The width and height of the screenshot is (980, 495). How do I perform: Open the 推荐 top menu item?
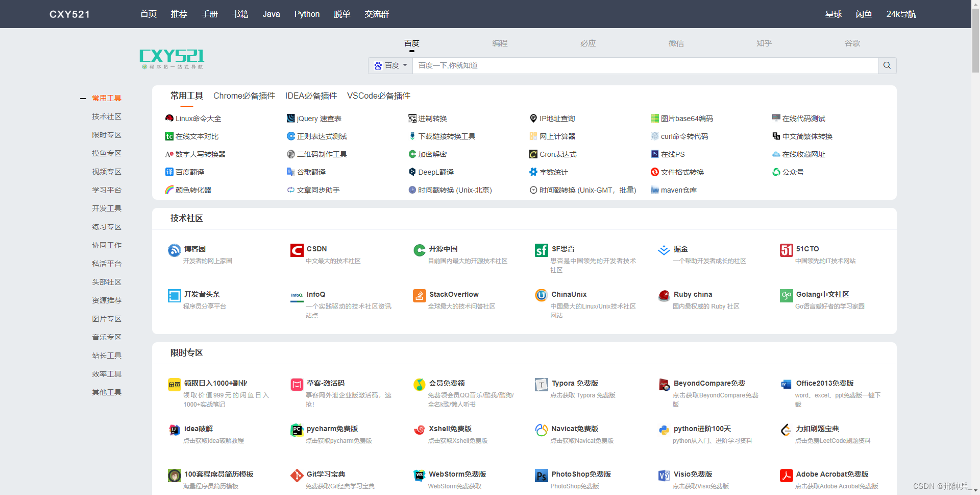coord(179,14)
